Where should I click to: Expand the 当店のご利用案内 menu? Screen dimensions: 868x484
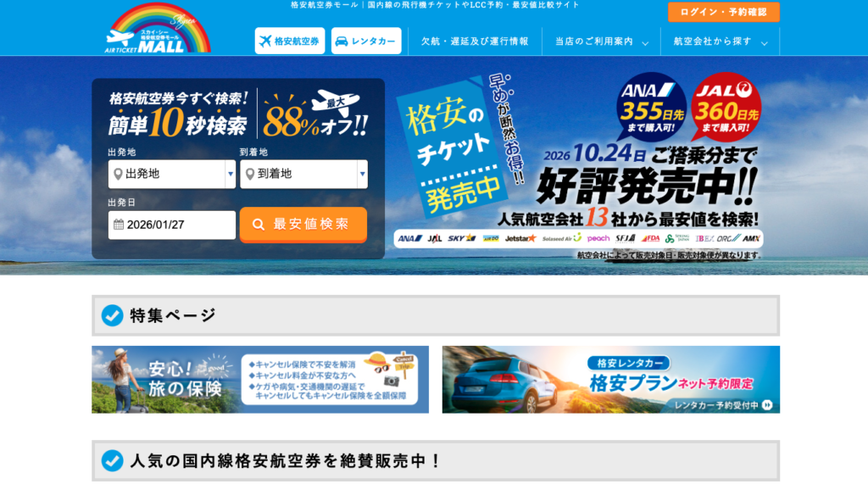tap(601, 42)
